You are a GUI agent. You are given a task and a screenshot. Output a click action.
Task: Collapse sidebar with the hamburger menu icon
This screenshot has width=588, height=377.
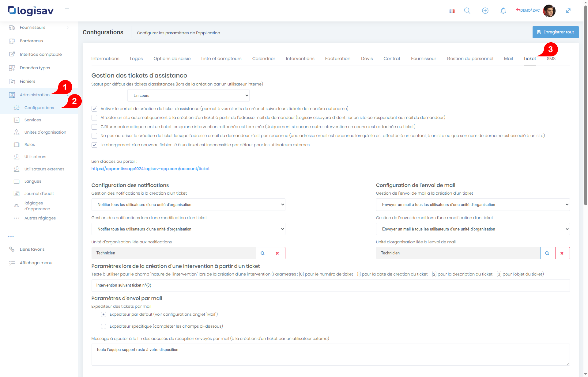point(65,11)
